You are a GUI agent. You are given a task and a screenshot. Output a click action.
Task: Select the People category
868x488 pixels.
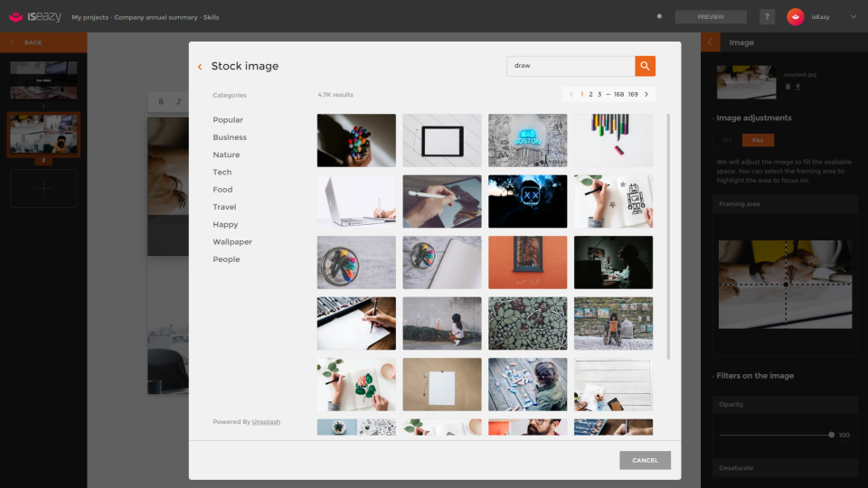pos(226,259)
